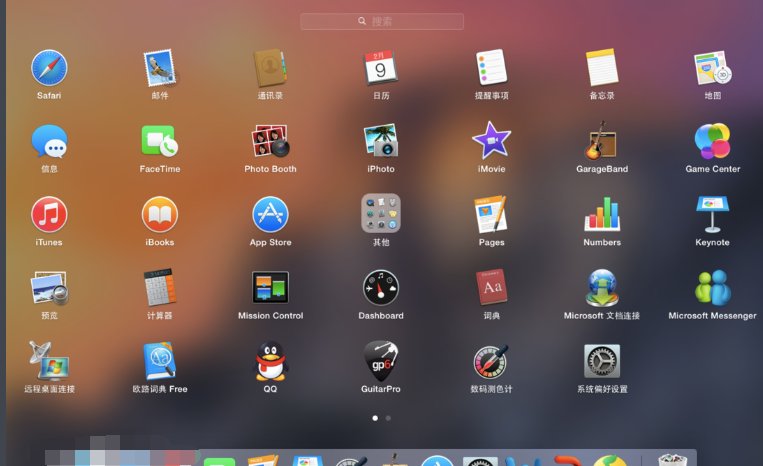
Task: Launch Microsoft Messenger
Action: pos(712,288)
